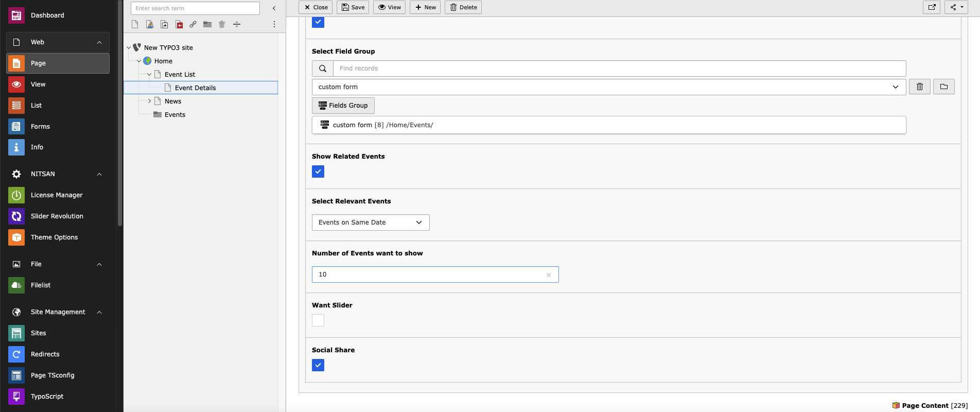
Task: Clear the Number of Events field
Action: tap(549, 275)
